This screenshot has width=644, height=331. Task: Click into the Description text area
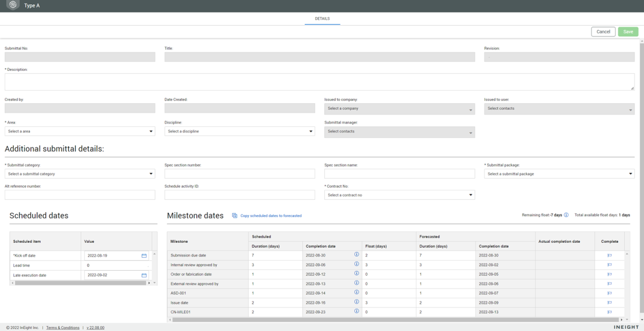(x=319, y=82)
